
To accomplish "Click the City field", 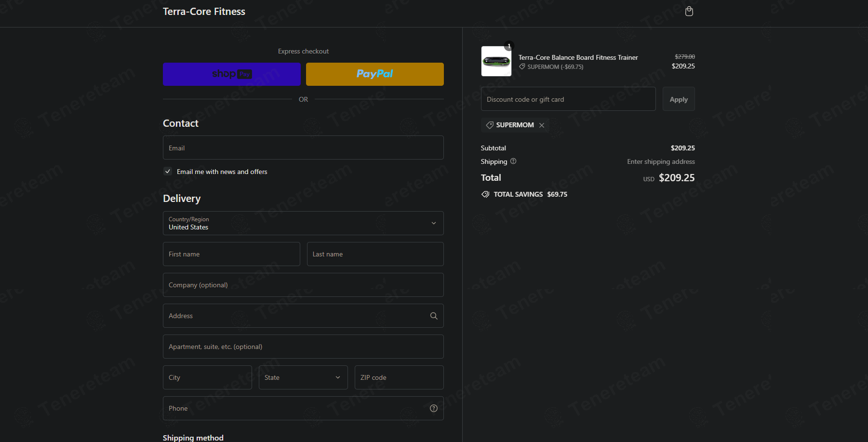I will [207, 377].
